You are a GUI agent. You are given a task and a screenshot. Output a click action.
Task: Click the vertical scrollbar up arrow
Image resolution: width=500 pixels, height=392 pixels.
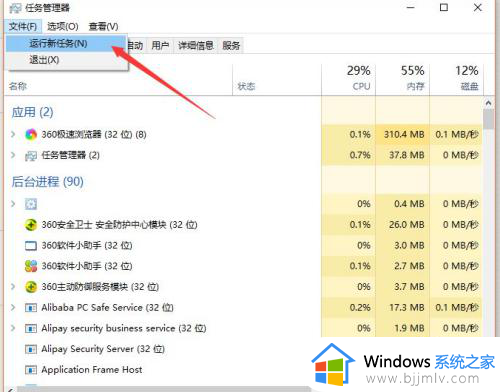[488, 103]
